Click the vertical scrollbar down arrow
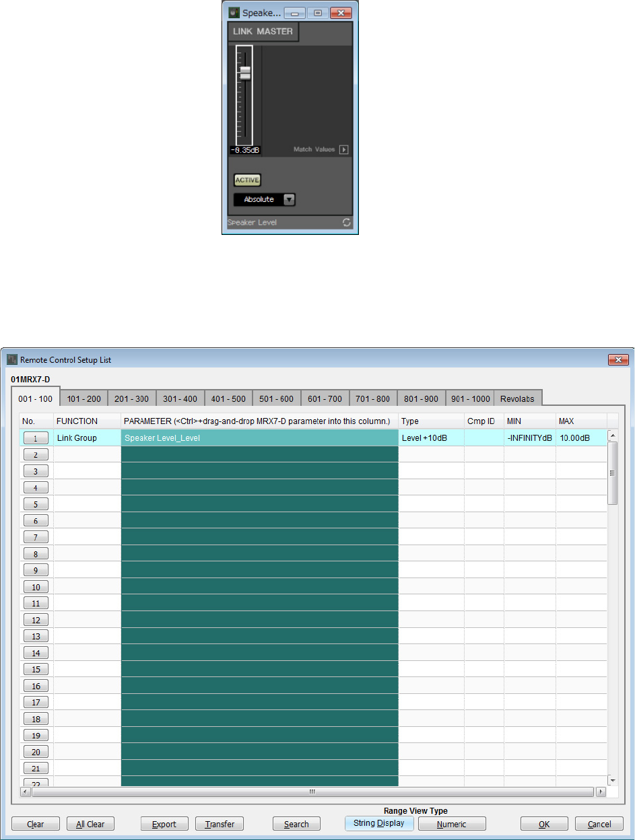This screenshot has height=840, width=635. 612,779
